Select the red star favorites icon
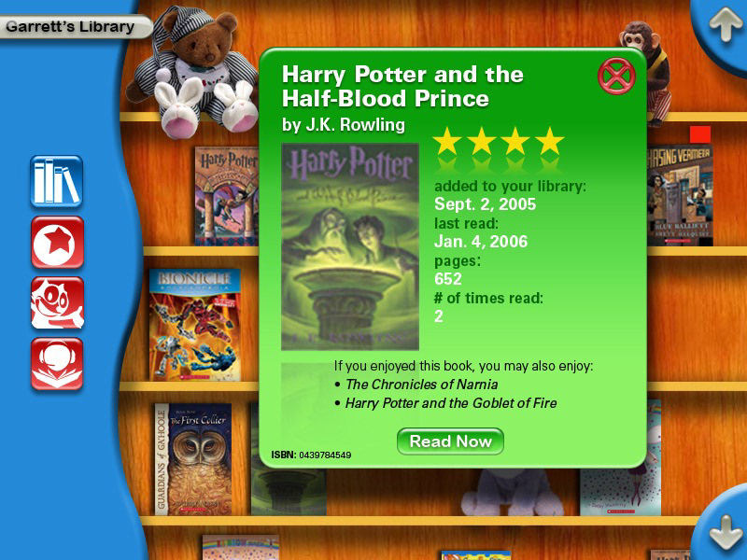The image size is (747, 560). tap(57, 242)
